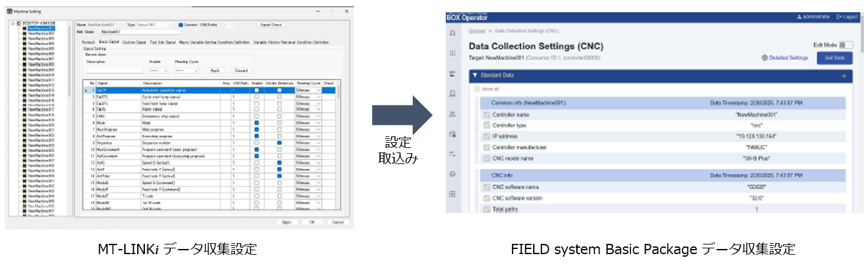Click the administrator user icon
Screen dimensions: 868x267
pyautogui.click(x=800, y=16)
